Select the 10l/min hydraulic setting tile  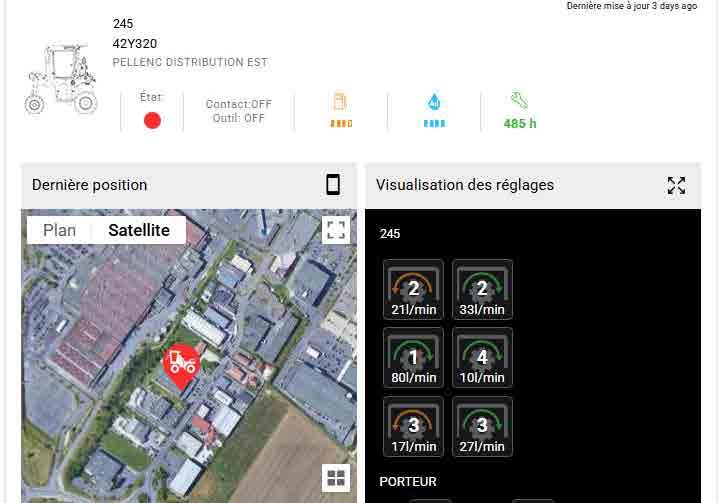click(482, 358)
